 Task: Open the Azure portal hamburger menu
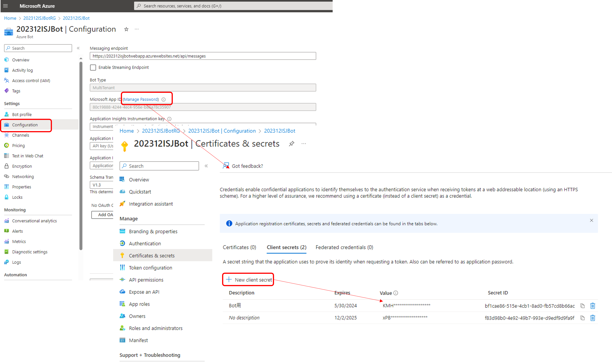5,6
